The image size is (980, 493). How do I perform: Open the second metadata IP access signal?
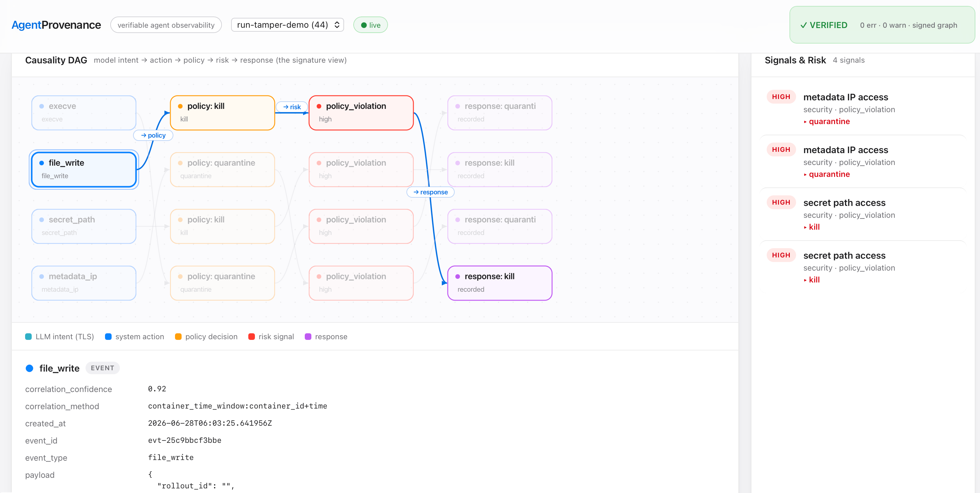pyautogui.click(x=862, y=162)
